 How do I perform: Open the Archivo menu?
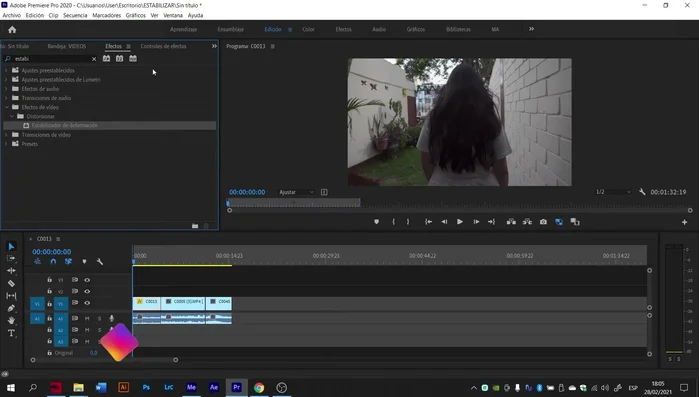(12, 15)
